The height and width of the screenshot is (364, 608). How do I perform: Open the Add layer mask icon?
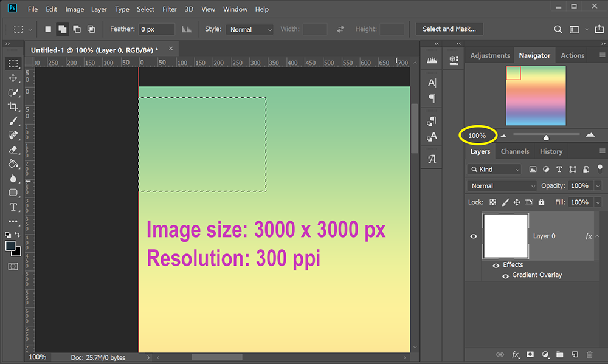[x=530, y=354]
